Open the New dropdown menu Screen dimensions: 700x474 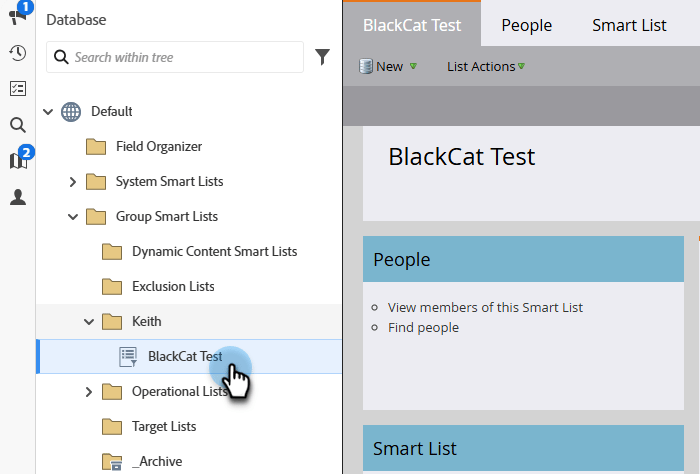389,67
